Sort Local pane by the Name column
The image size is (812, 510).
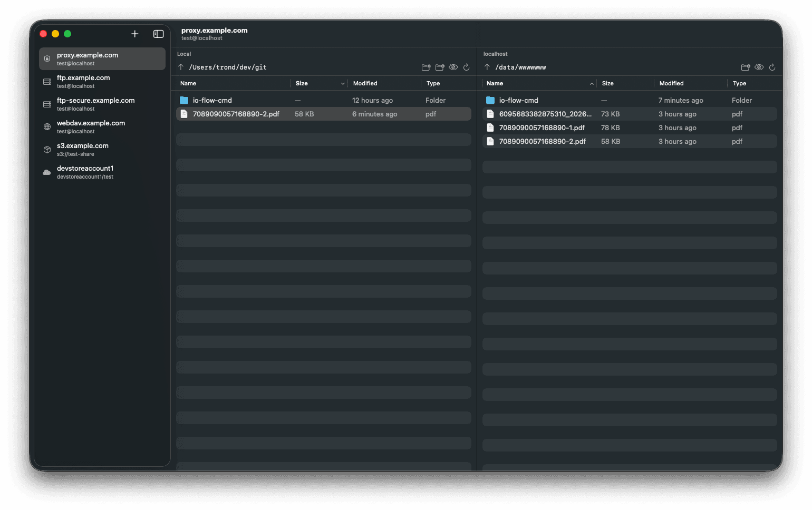(x=188, y=83)
